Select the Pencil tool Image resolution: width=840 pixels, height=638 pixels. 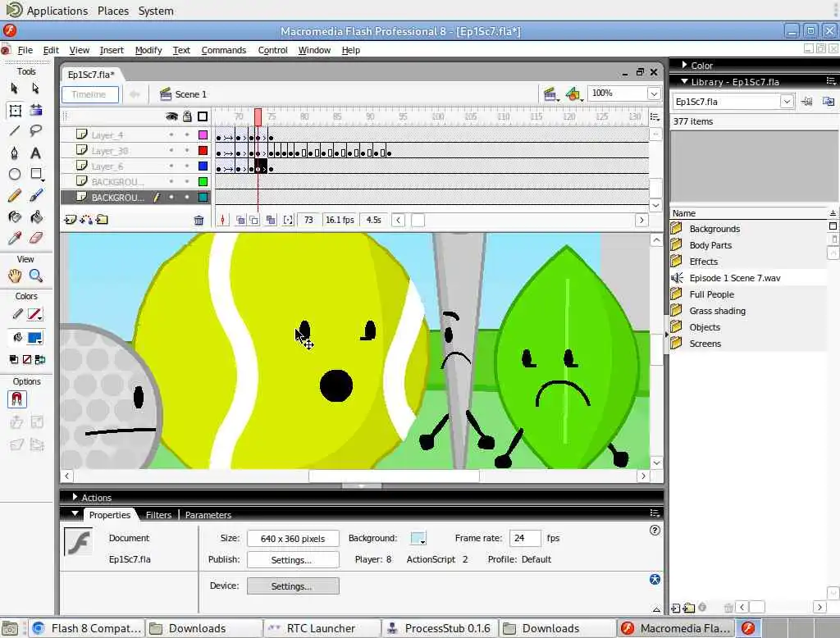point(15,195)
